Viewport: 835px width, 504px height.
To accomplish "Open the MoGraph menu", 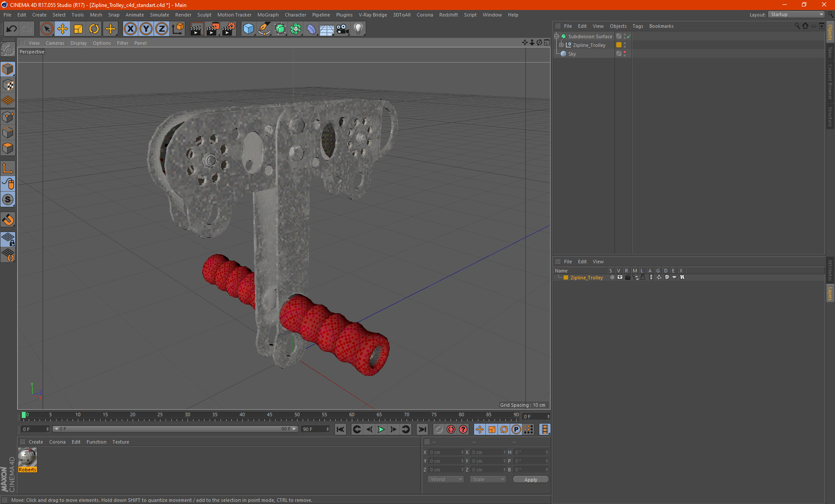I will 268,15.
